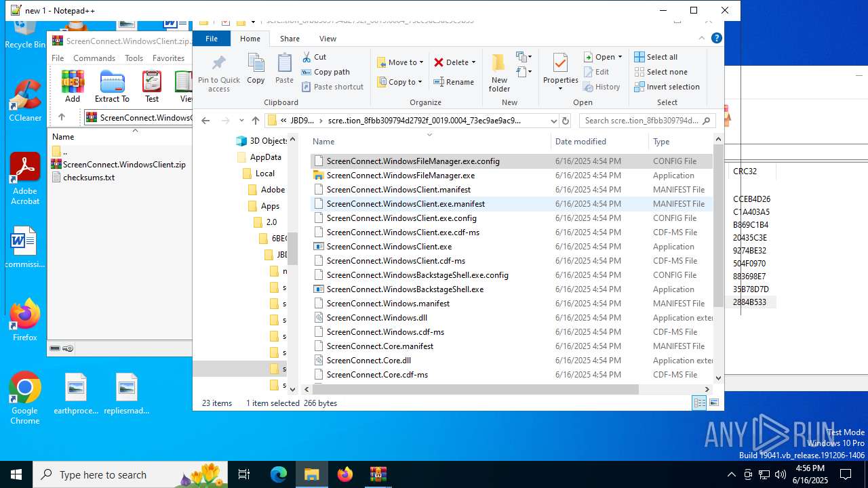Go up one folder level
This screenshot has width=868, height=488.
click(255, 121)
